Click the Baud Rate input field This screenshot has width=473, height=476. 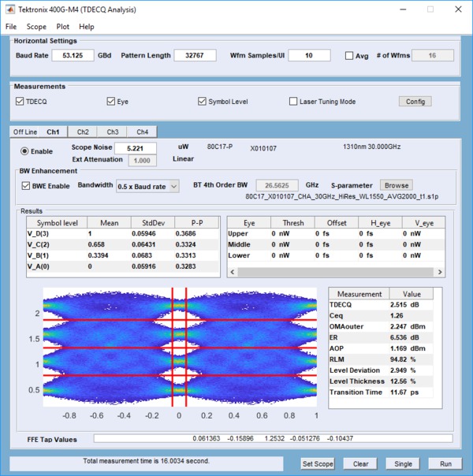pos(73,56)
